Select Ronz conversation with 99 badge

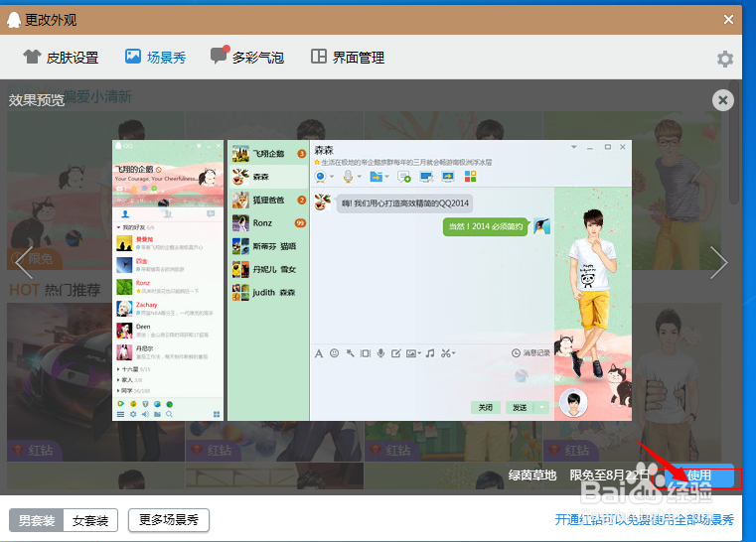(268, 223)
